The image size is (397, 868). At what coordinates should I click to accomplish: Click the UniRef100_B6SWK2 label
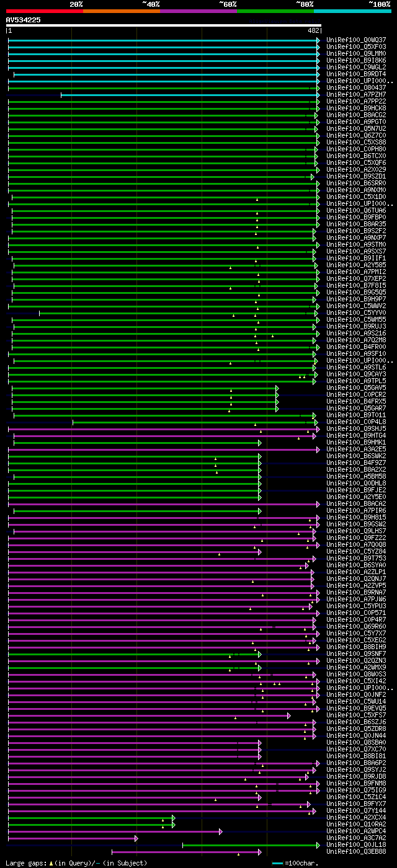coord(356,456)
